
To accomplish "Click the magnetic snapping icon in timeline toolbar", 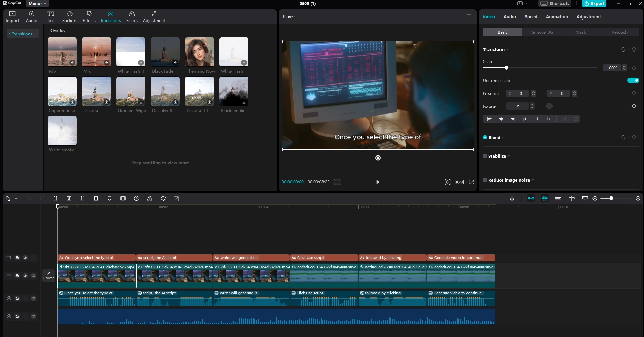I will coord(545,198).
